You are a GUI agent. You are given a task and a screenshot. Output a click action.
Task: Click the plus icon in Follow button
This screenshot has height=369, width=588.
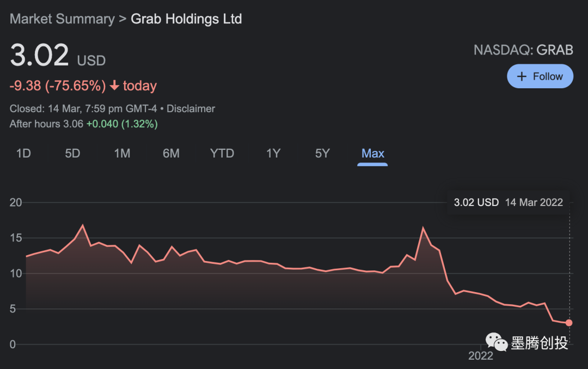[x=522, y=76]
